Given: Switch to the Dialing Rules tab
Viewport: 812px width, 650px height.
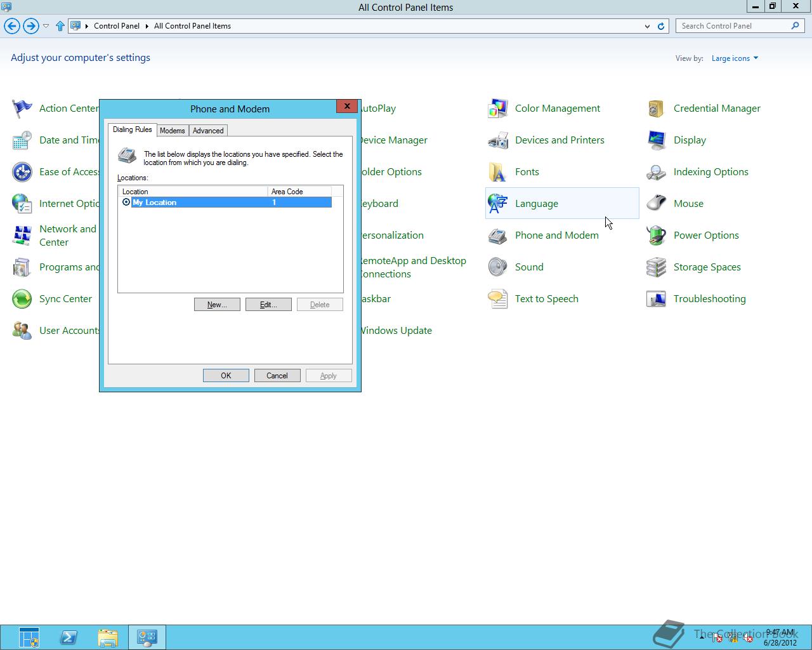Looking at the screenshot, I should (133, 129).
